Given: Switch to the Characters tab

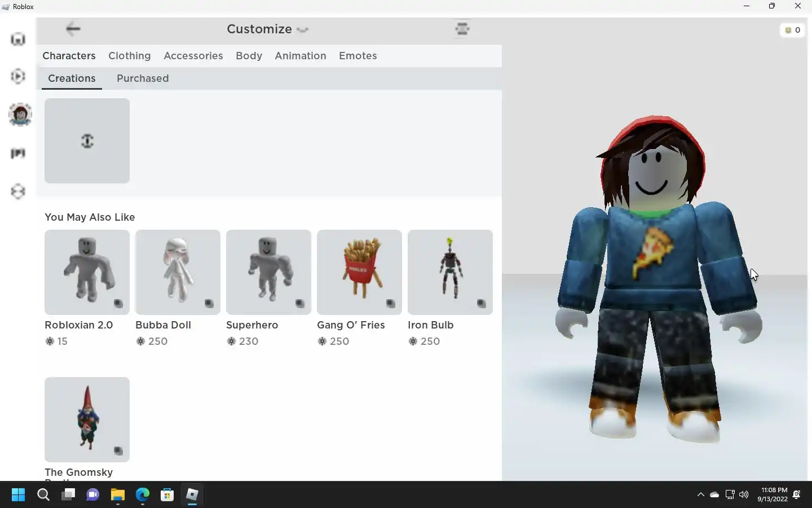Looking at the screenshot, I should [x=69, y=56].
